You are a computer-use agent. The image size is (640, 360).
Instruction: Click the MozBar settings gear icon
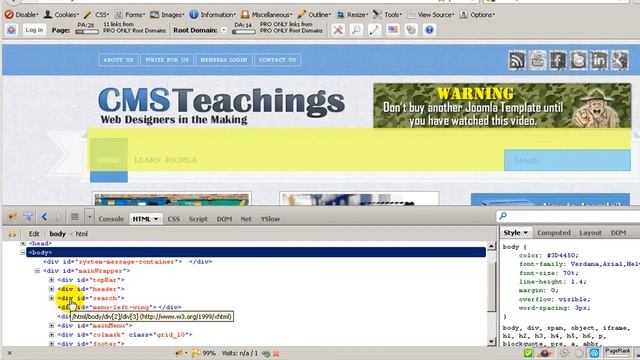click(x=411, y=30)
